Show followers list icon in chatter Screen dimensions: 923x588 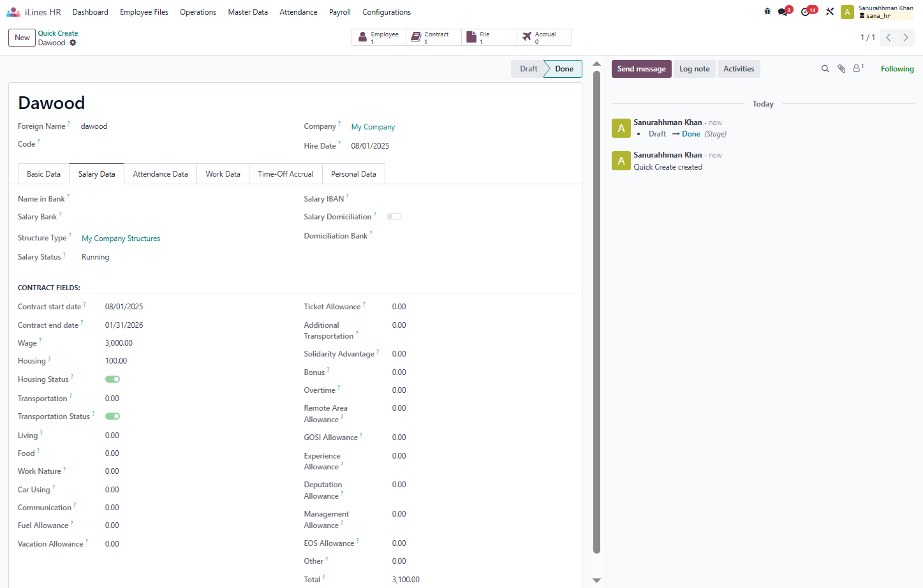[x=858, y=68]
